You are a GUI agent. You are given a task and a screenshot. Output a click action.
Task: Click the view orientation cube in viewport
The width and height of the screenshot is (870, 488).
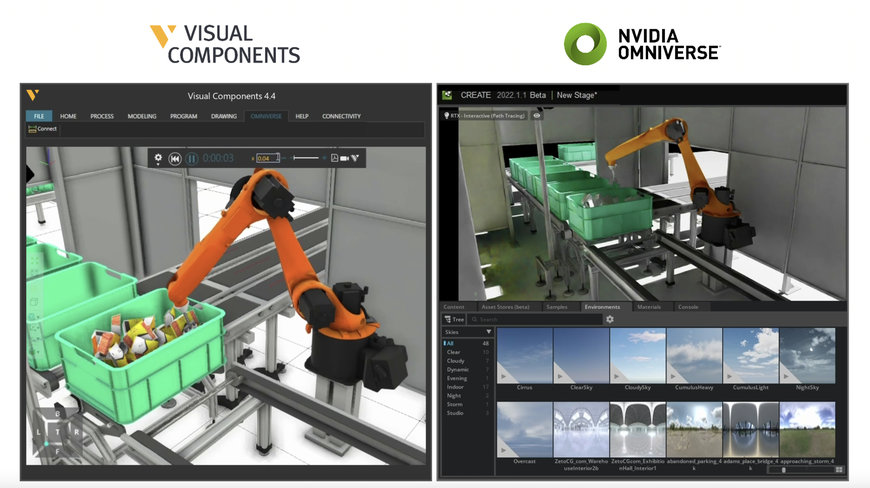click(x=57, y=433)
